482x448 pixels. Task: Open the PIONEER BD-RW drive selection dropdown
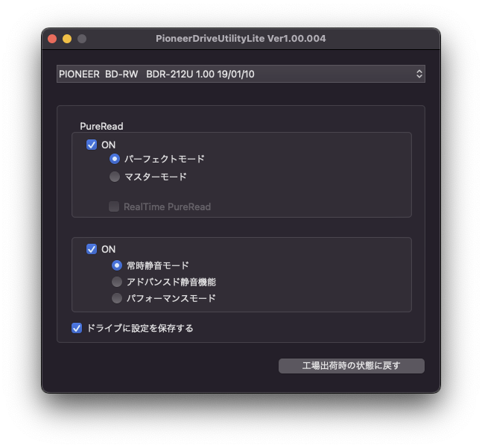(241, 74)
